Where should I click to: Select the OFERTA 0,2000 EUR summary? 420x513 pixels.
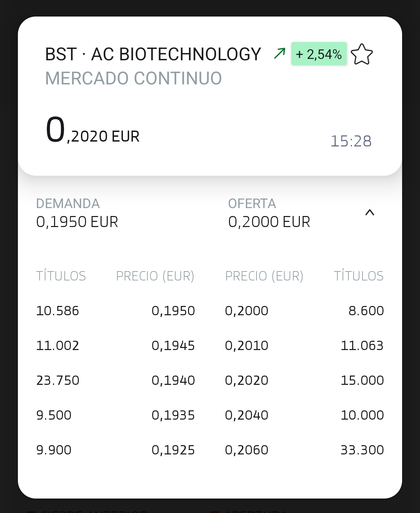click(269, 213)
